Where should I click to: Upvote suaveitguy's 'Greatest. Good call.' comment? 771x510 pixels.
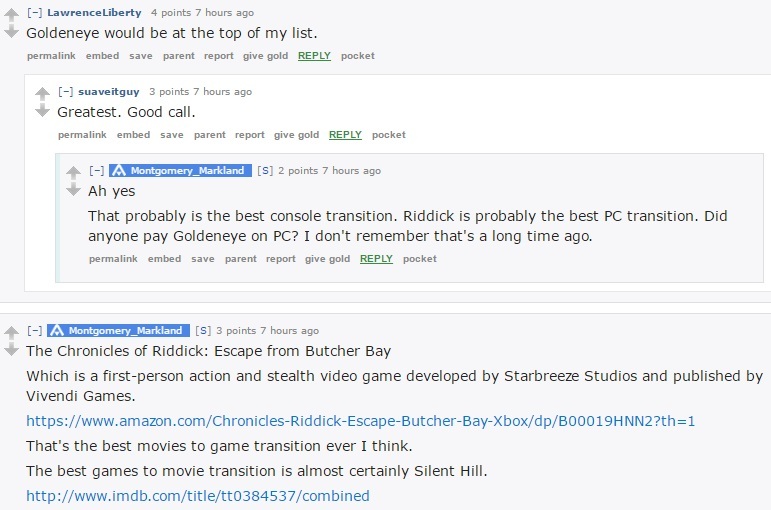[x=42, y=93]
